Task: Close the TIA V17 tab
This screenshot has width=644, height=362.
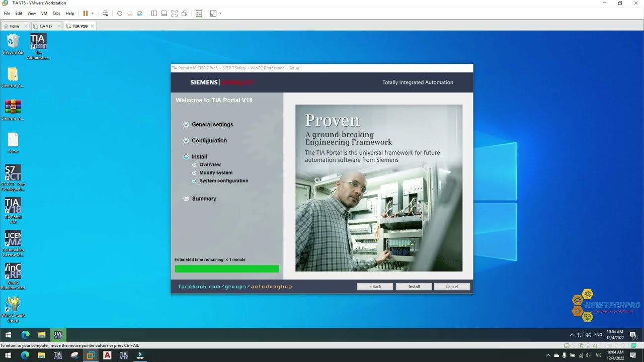Action: [x=59, y=26]
